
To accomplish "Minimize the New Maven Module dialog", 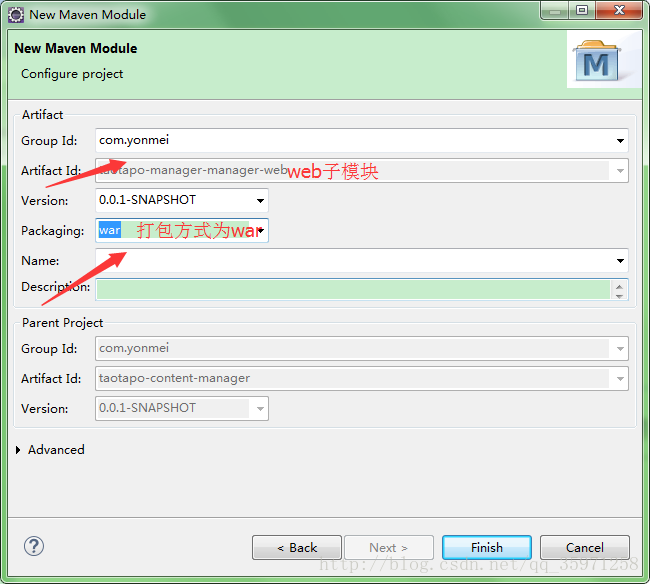I will [555, 10].
